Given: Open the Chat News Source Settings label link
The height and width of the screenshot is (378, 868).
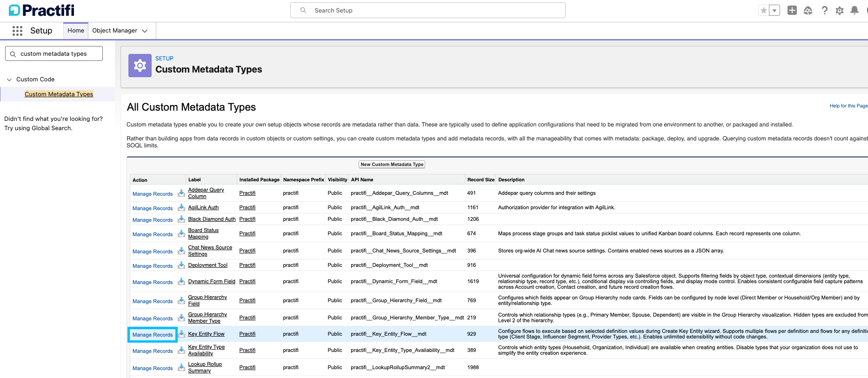Looking at the screenshot, I should [210, 251].
